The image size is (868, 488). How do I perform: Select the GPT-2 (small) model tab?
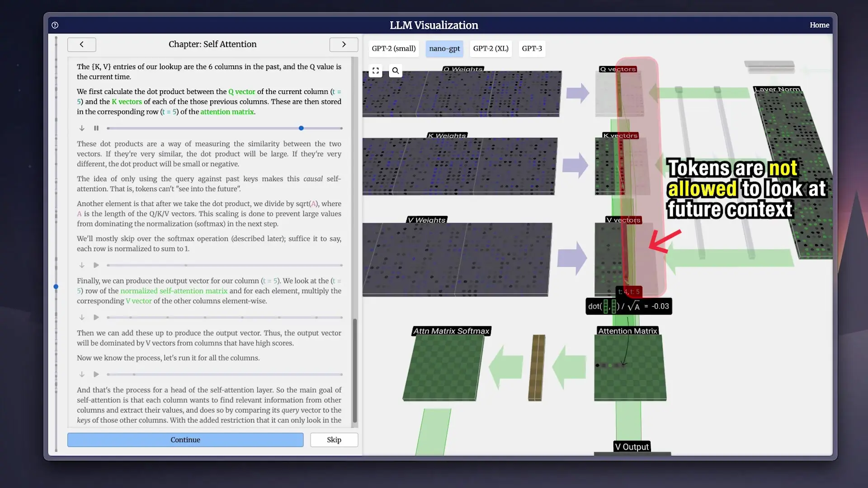(393, 48)
